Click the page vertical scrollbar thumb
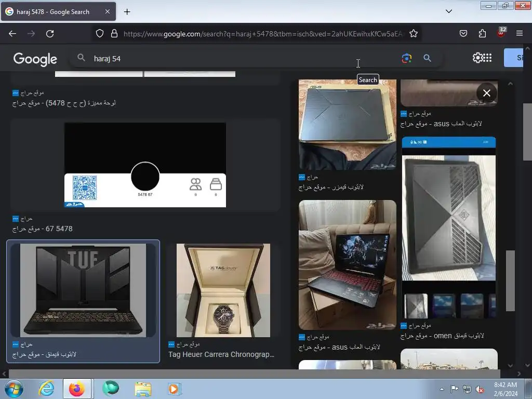This screenshot has height=399, width=532. pyautogui.click(x=527, y=132)
